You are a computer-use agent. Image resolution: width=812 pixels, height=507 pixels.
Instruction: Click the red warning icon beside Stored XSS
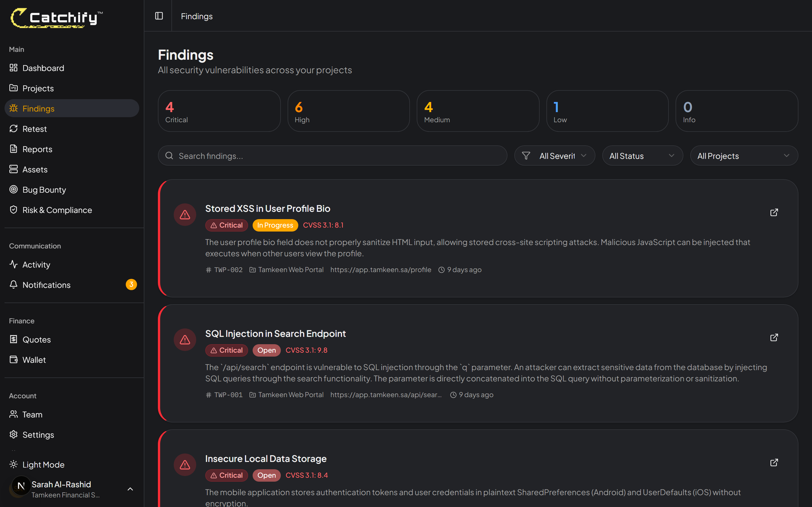click(x=185, y=215)
